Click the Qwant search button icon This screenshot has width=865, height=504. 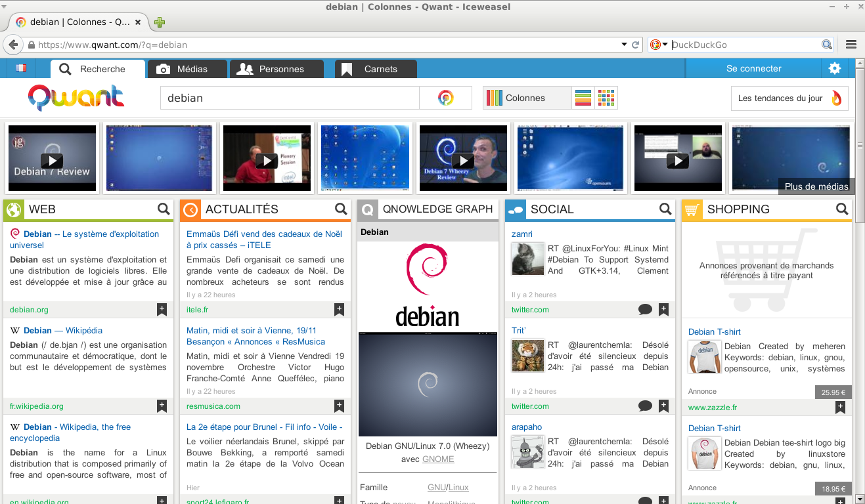pyautogui.click(x=445, y=98)
